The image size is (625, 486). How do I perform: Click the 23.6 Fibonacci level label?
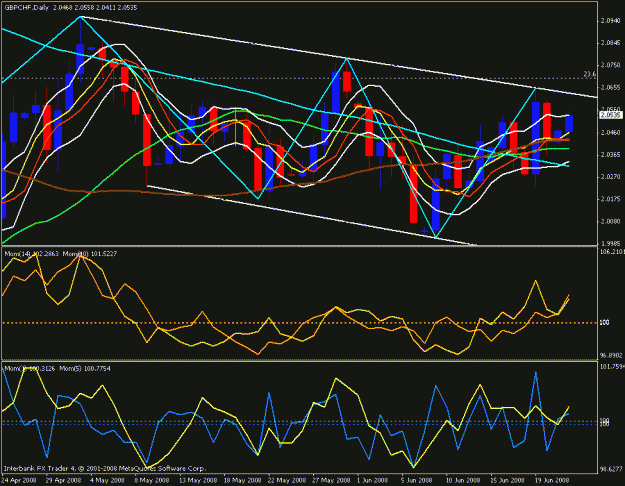pyautogui.click(x=590, y=74)
